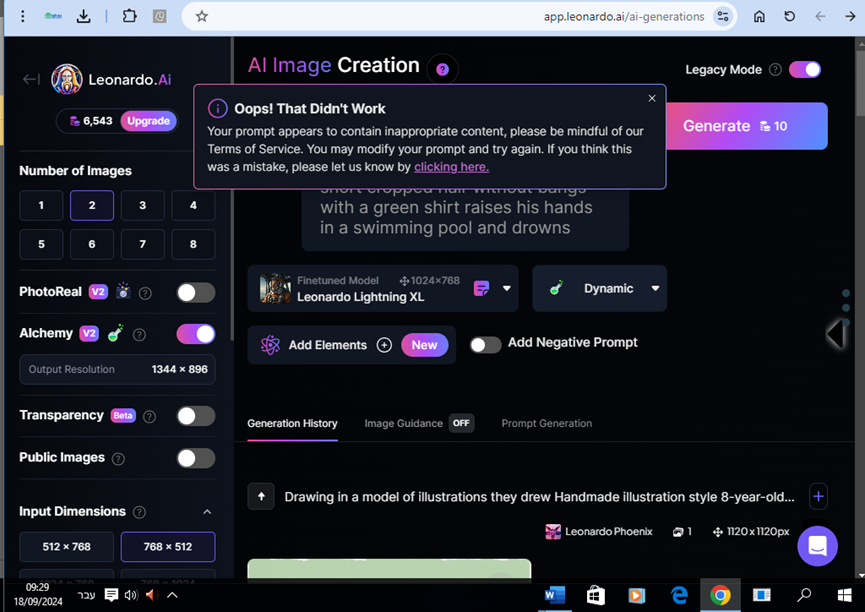Open the Alchemy help question mark

coord(140,334)
